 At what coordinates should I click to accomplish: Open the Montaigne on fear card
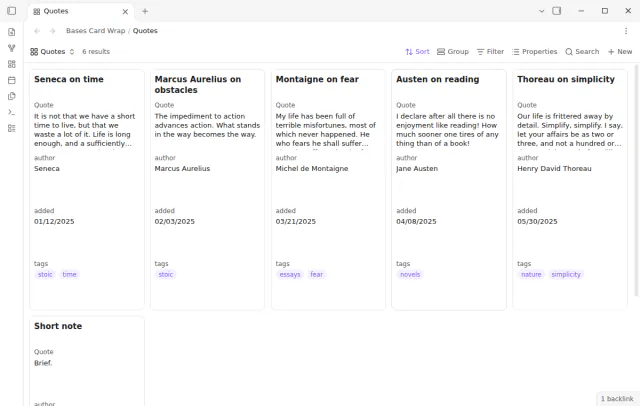[328, 190]
